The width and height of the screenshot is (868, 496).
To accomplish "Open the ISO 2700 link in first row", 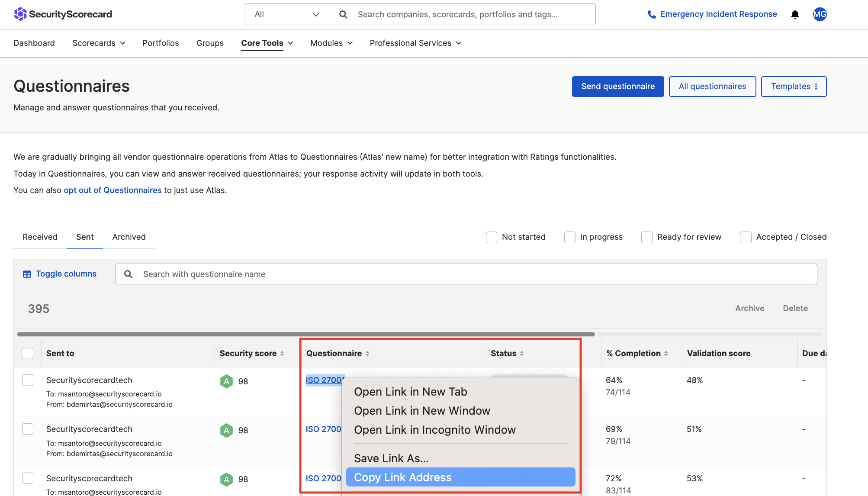I will (325, 380).
